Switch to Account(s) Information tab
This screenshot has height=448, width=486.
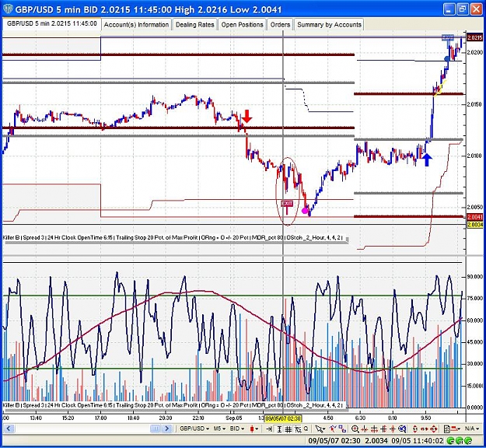click(136, 25)
